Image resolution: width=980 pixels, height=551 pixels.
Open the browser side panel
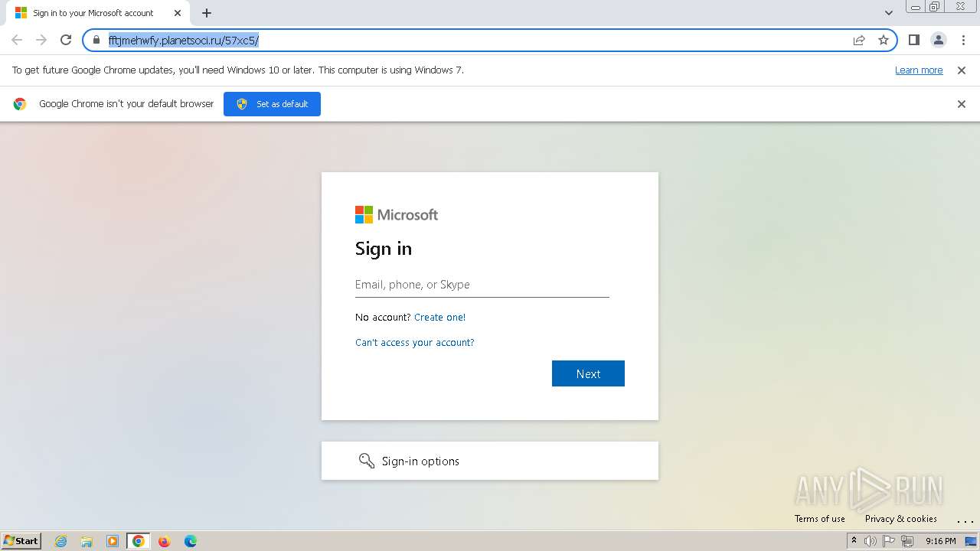[x=914, y=40]
